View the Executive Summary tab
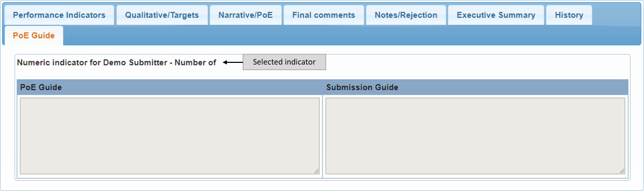The image size is (644, 191). [496, 15]
